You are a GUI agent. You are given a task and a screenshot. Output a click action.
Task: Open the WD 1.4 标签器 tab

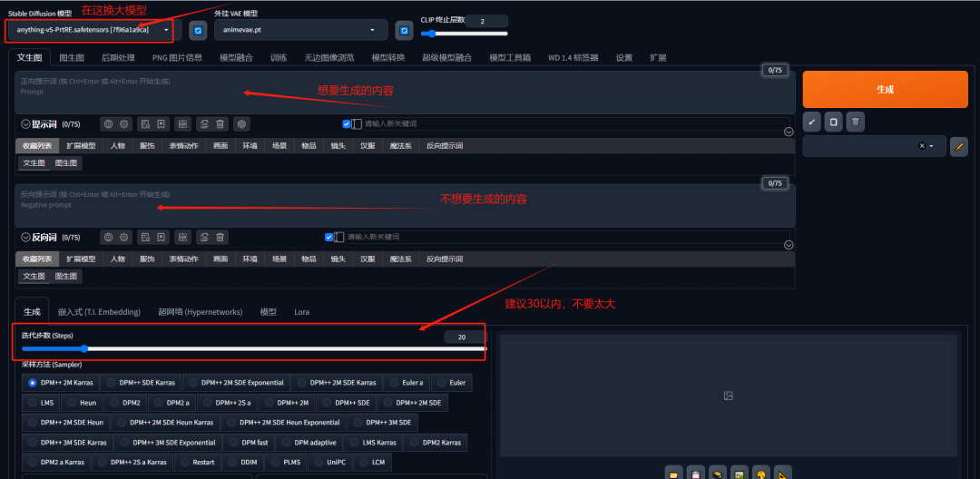573,57
